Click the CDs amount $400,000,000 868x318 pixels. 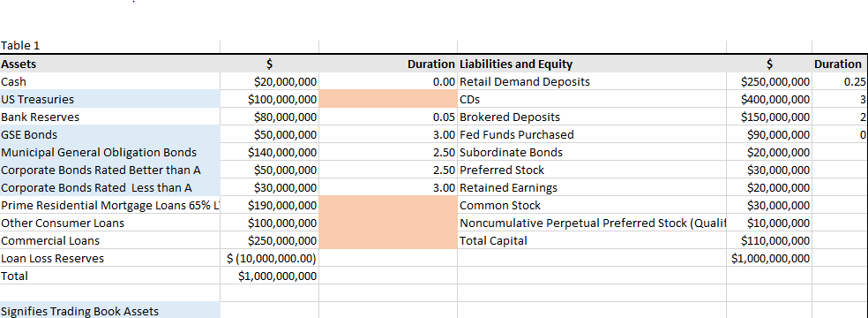pyautogui.click(x=769, y=99)
